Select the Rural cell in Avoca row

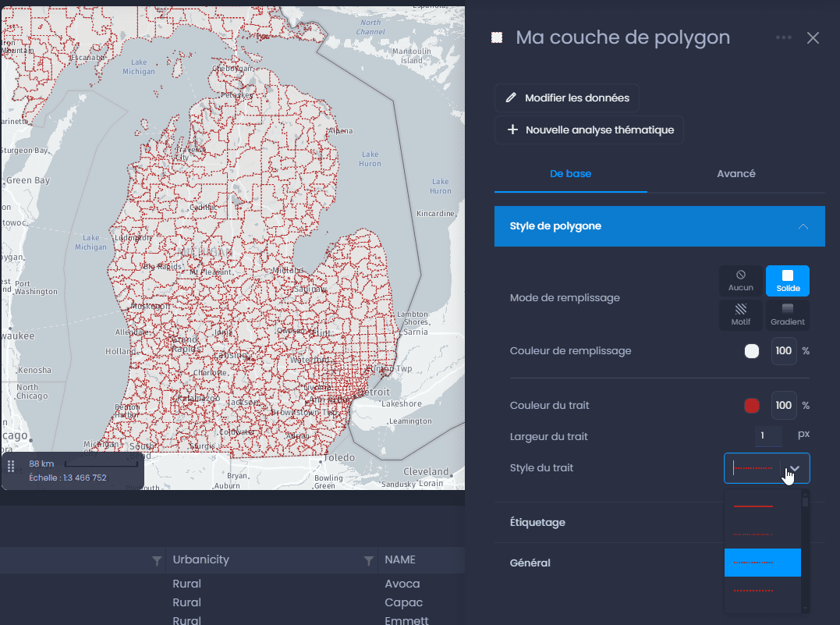click(187, 584)
